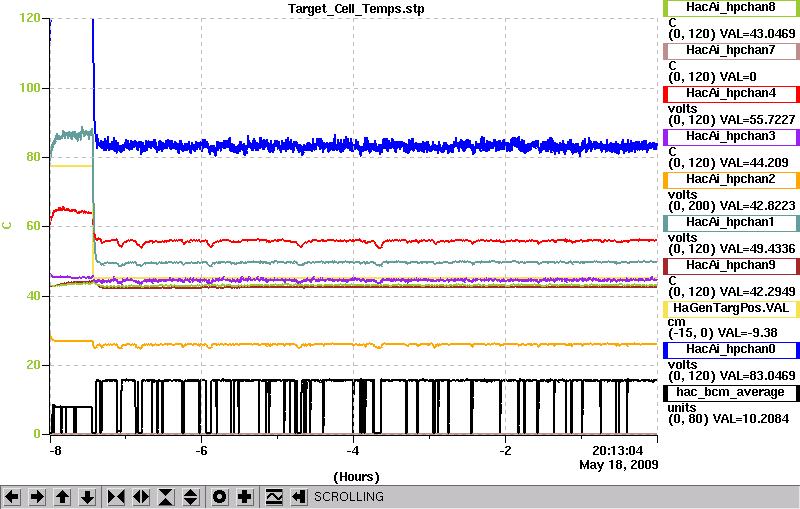Click the vertical C y-axis unit label

tap(7, 225)
